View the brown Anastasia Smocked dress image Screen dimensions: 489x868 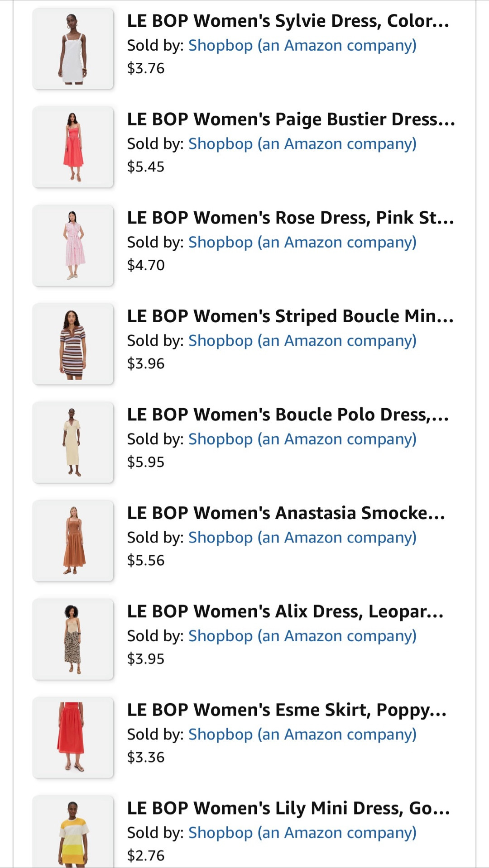(x=73, y=540)
